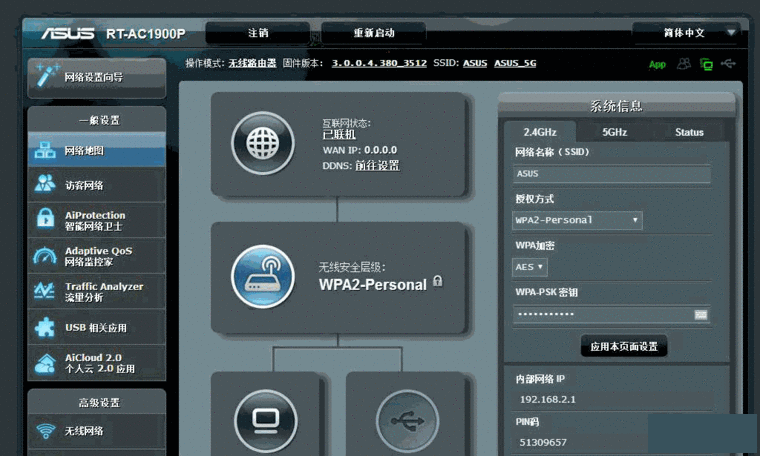Viewport: 760px width, 462px height.
Task: Click the internet globe icon in network map
Action: 263,143
